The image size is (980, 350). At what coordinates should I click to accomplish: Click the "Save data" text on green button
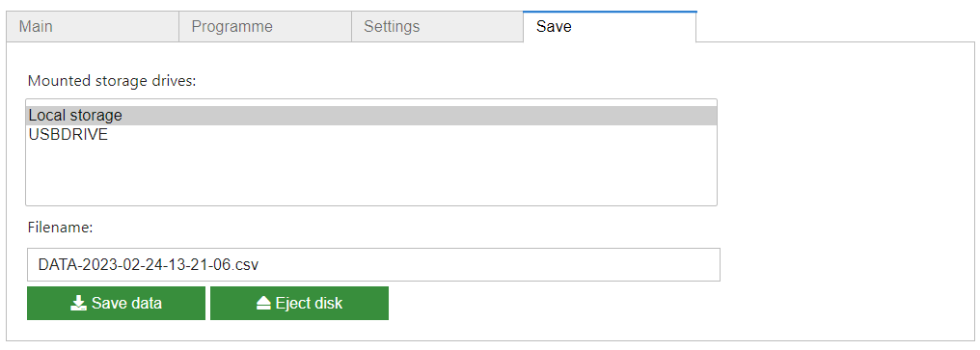tap(127, 303)
